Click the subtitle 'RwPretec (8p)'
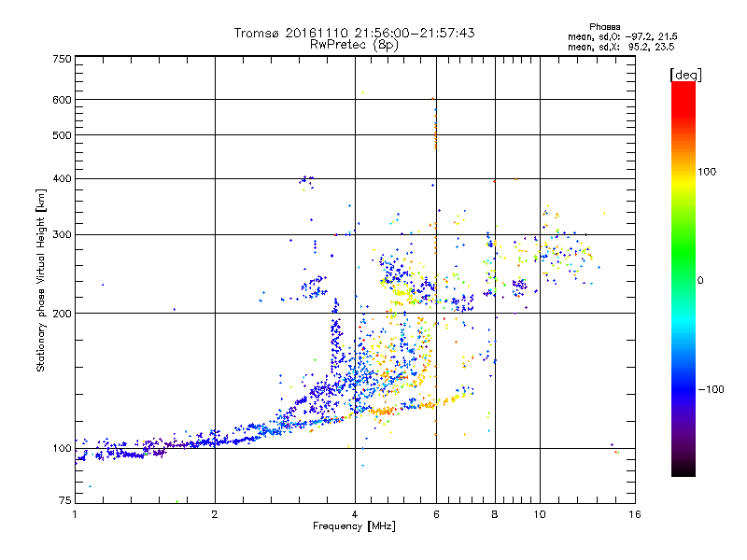This screenshot has height=560, width=747. pos(354,45)
